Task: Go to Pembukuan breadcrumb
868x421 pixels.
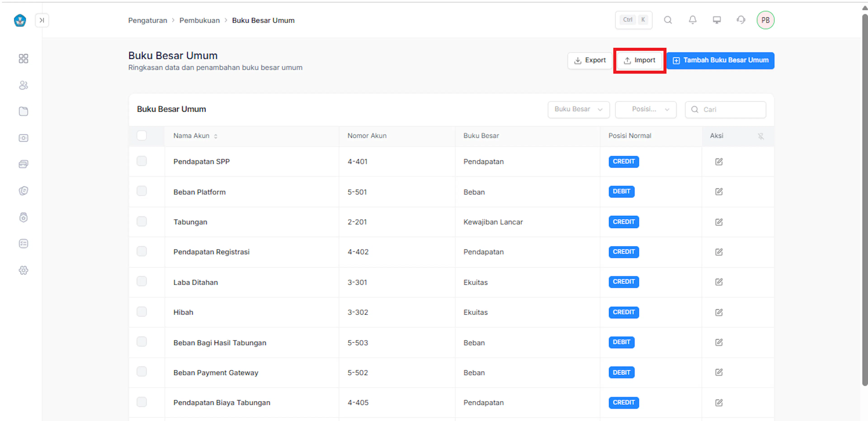Action: click(x=199, y=20)
